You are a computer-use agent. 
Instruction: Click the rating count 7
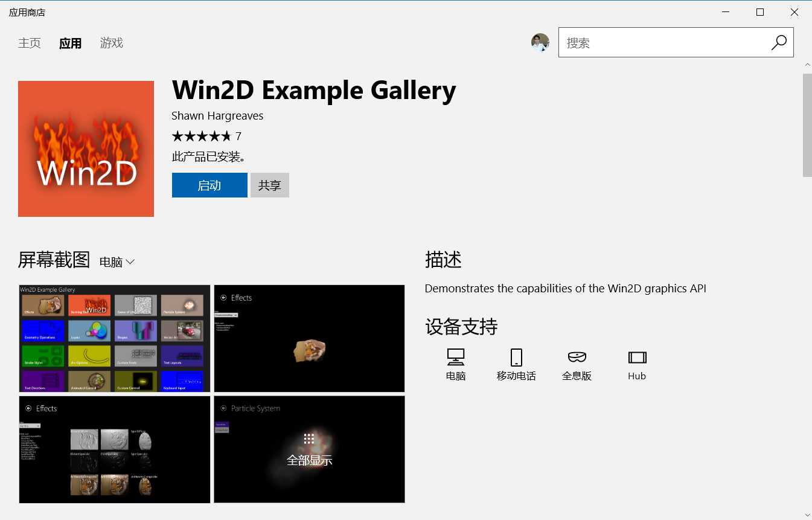[x=238, y=136]
